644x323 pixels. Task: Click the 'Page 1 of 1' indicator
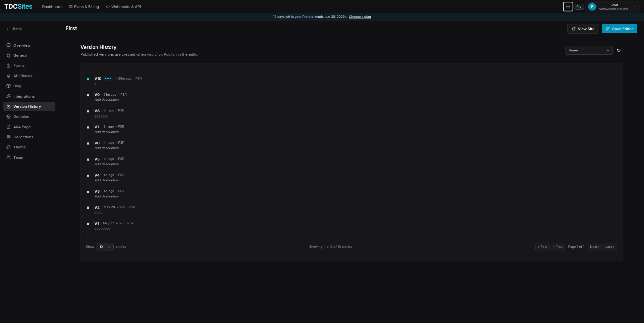coord(576,247)
